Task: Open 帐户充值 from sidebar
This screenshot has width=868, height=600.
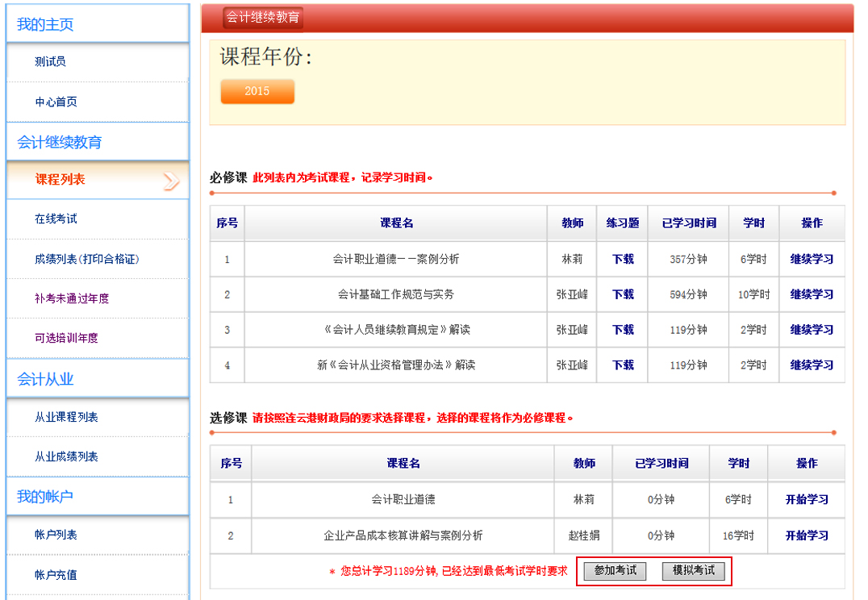Action: (56, 575)
